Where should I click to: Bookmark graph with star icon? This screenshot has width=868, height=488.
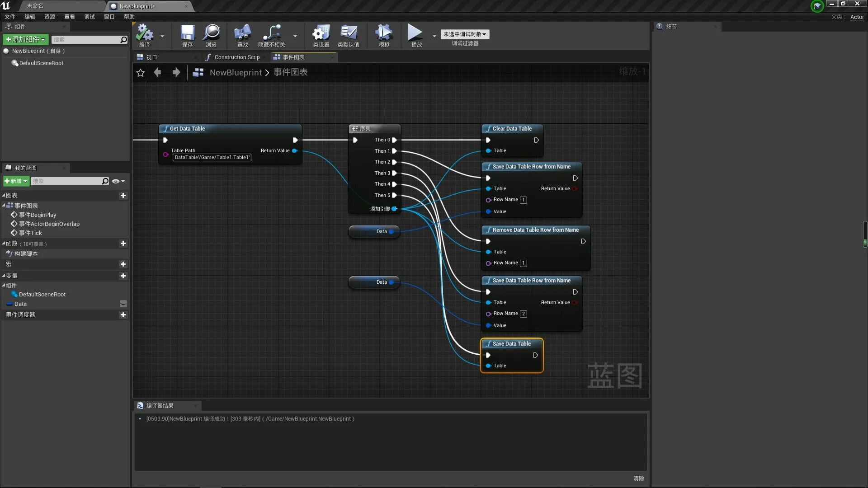pos(141,73)
